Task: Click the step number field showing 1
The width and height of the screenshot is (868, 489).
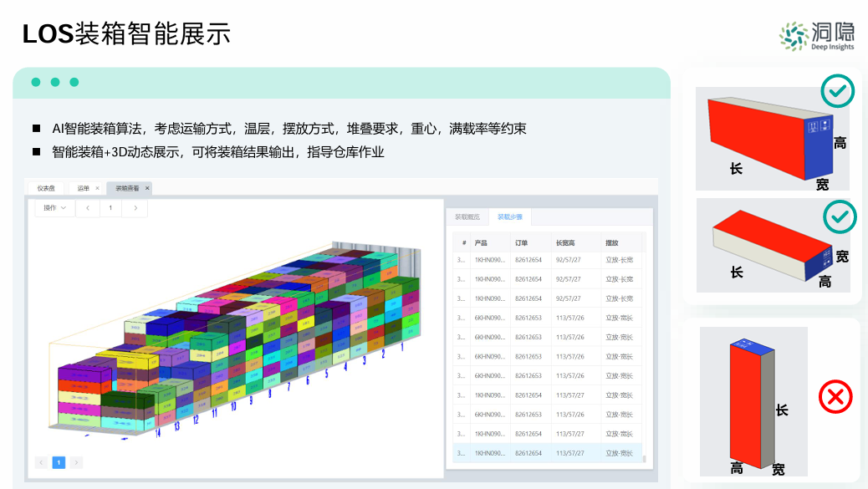Action: point(111,208)
